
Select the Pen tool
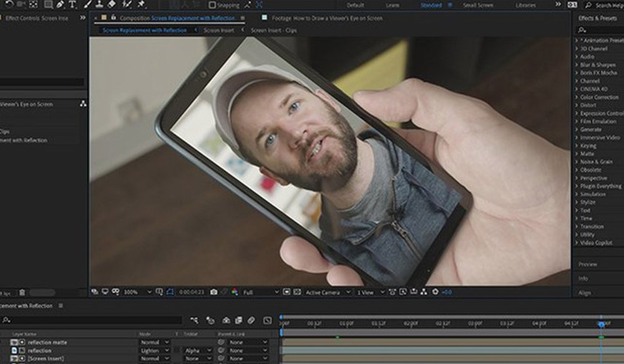click(59, 5)
